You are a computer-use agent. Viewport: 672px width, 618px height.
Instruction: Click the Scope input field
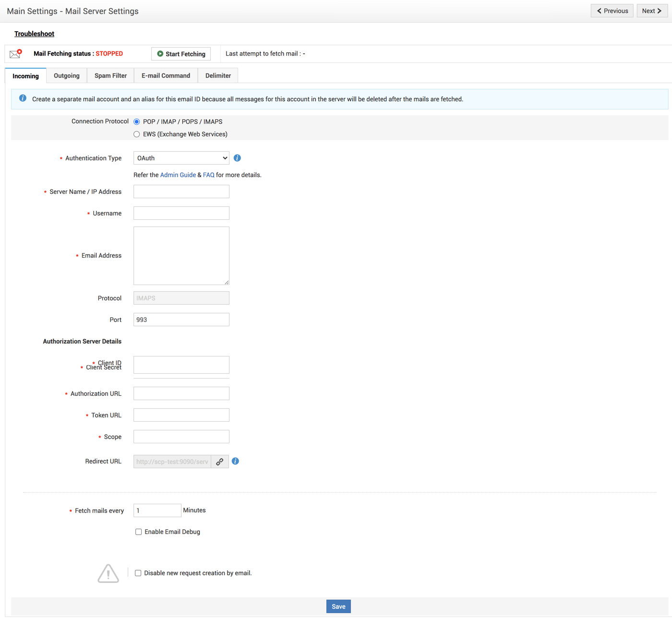tap(181, 437)
